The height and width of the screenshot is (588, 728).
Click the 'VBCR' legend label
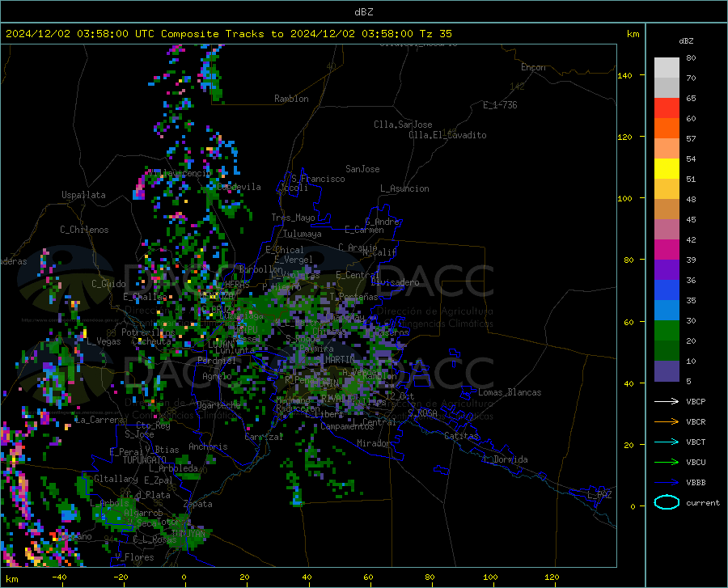point(696,421)
